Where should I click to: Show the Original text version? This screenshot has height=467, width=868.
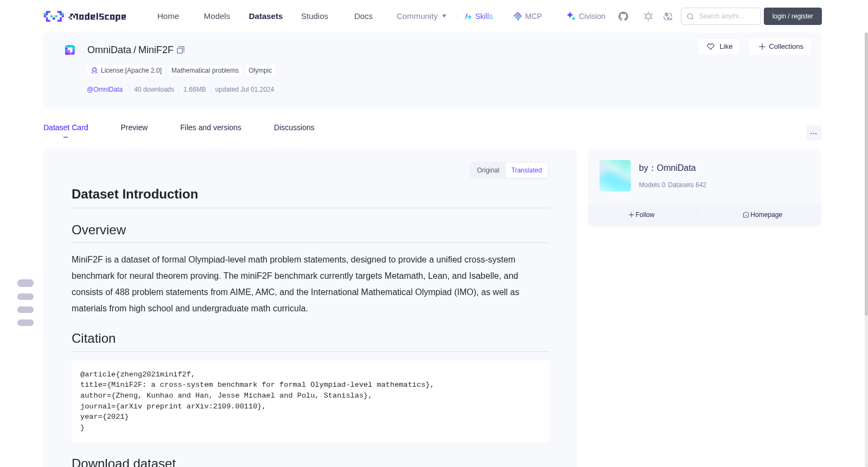coord(488,170)
